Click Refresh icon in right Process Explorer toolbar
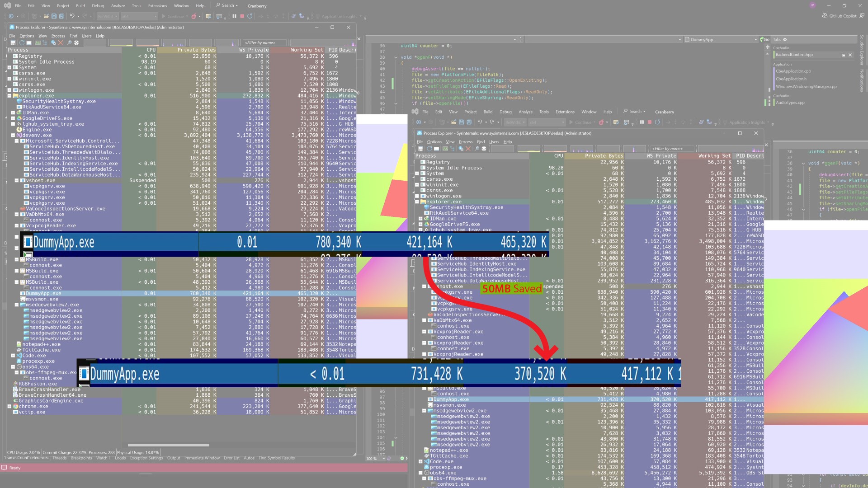 coord(429,149)
